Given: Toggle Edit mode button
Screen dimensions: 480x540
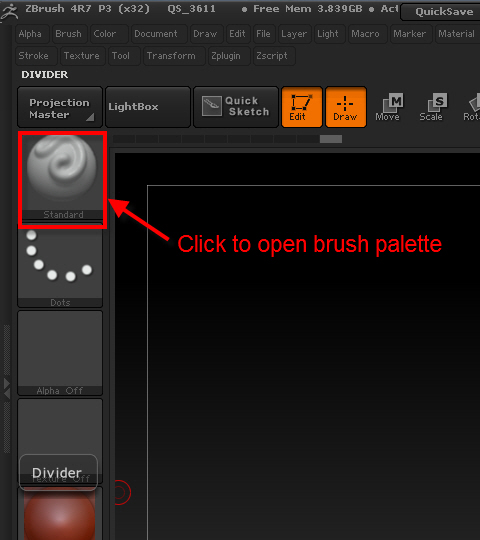Looking at the screenshot, I should 302,107.
